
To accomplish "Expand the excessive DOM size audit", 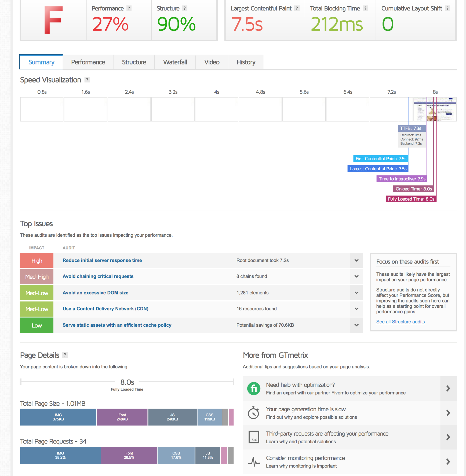I will (356, 293).
